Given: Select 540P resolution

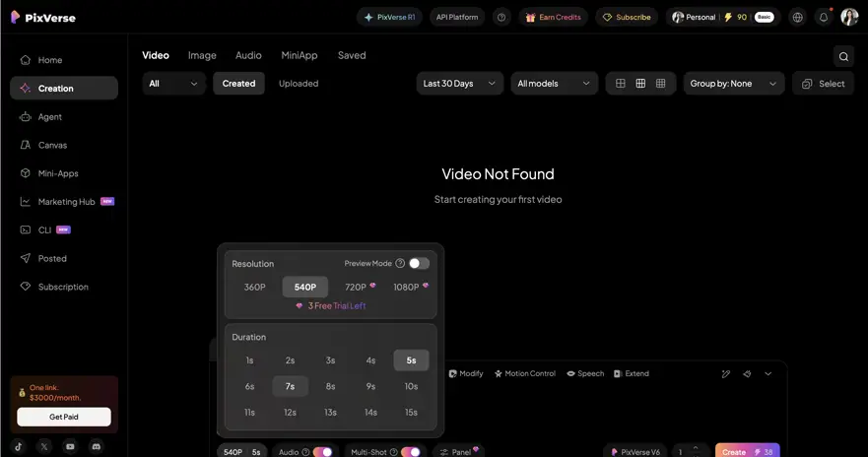Looking at the screenshot, I should coord(305,288).
